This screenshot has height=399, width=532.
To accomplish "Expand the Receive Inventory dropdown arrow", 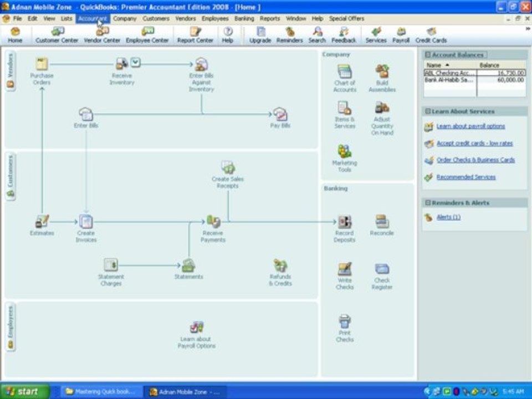I will tap(135, 62).
